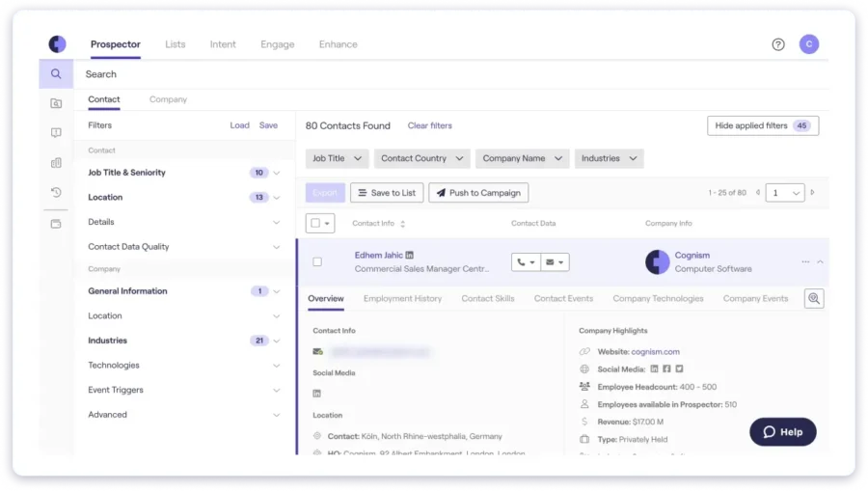Click the Load filters link
Viewport: 868px width, 491px height.
pos(240,125)
